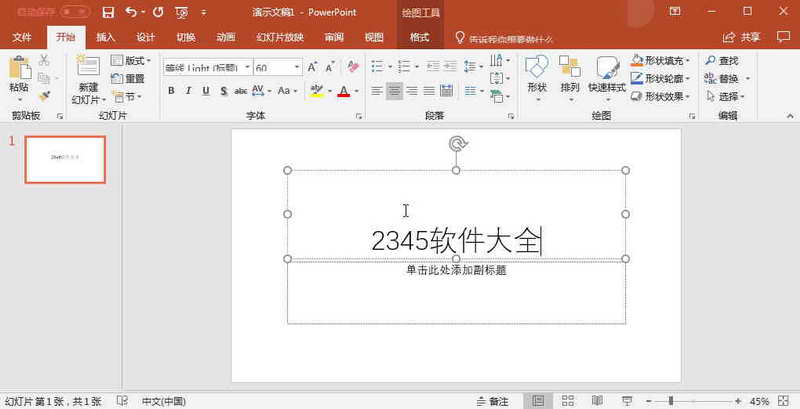Expand the font size dropdown
The width and height of the screenshot is (800, 409).
click(297, 68)
